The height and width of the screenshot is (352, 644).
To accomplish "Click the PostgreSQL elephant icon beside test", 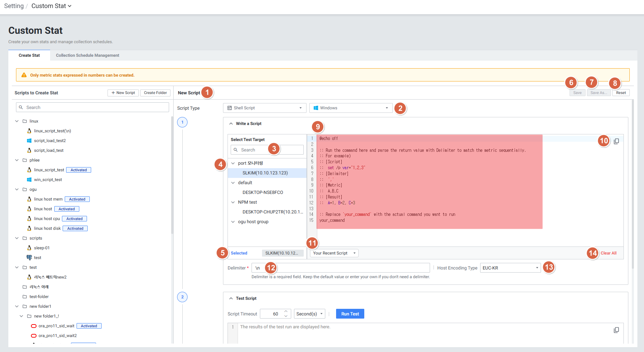I will point(29,258).
